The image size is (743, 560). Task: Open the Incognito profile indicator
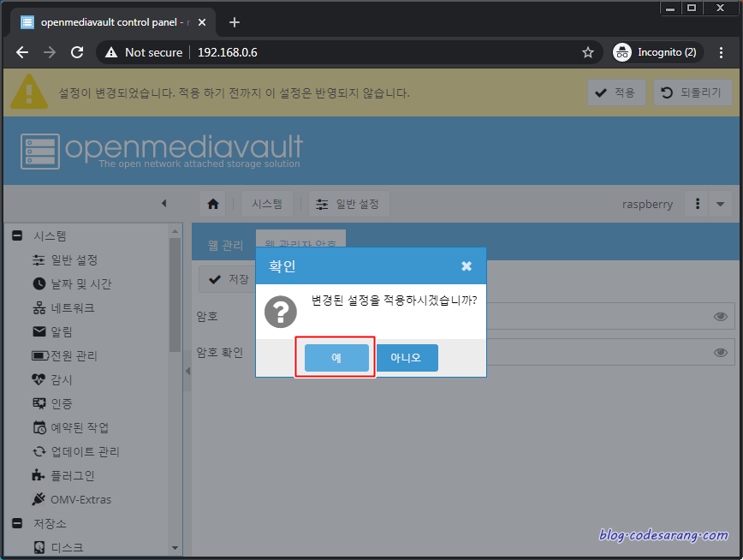click(x=656, y=52)
